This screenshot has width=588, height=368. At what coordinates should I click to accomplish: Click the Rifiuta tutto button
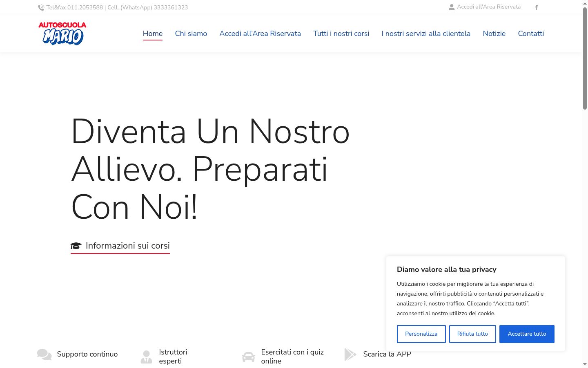tap(472, 334)
